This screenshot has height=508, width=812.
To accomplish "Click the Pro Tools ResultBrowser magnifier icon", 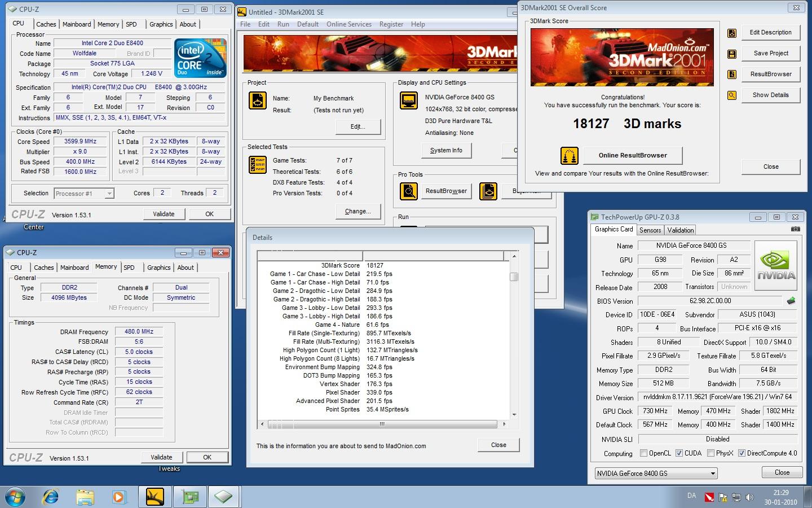I will coord(408,191).
